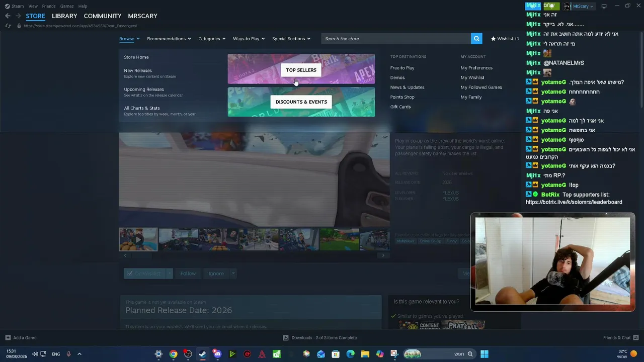This screenshot has width=644, height=362.
Task: Go forward with the navigation arrow
Action: pos(18,16)
